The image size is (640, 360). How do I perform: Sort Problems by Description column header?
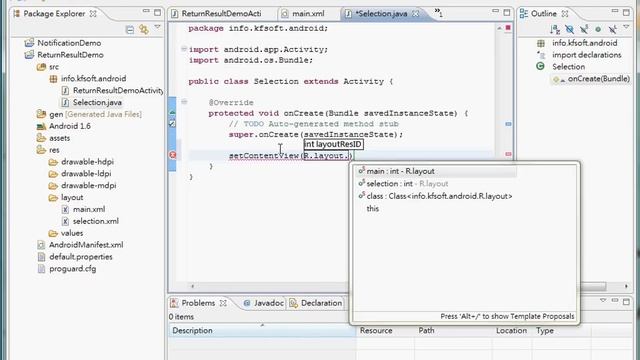[x=262, y=331]
